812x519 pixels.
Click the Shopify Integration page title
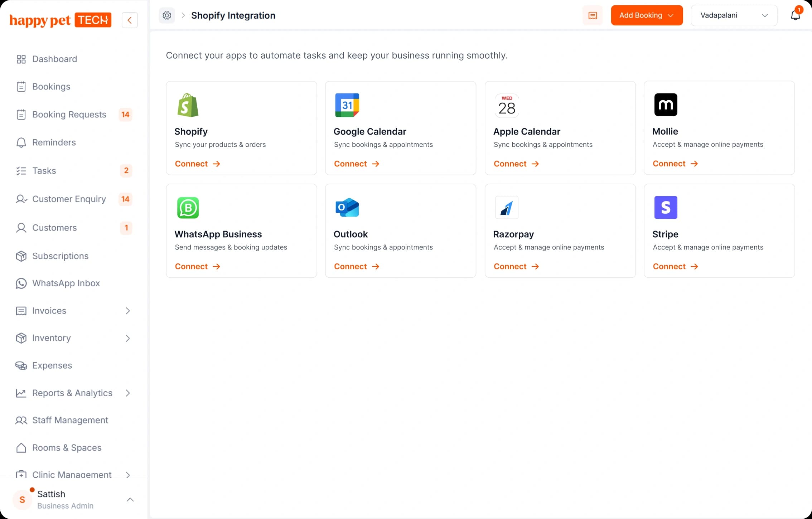coord(233,15)
